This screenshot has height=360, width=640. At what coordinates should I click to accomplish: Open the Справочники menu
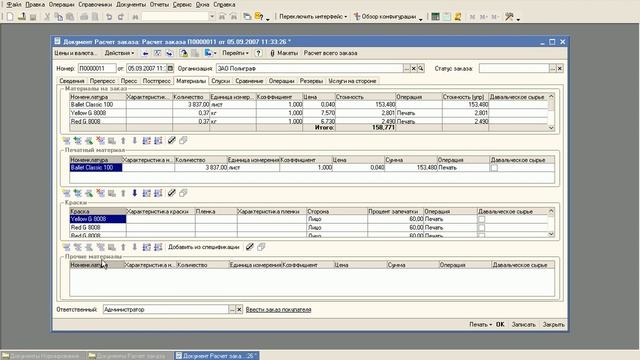click(95, 4)
